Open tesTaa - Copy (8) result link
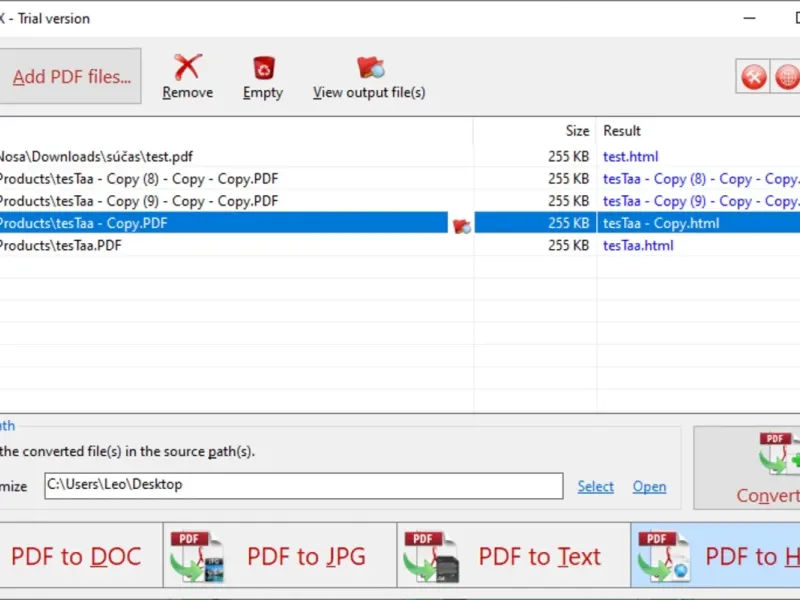This screenshot has height=600, width=800. (702, 179)
